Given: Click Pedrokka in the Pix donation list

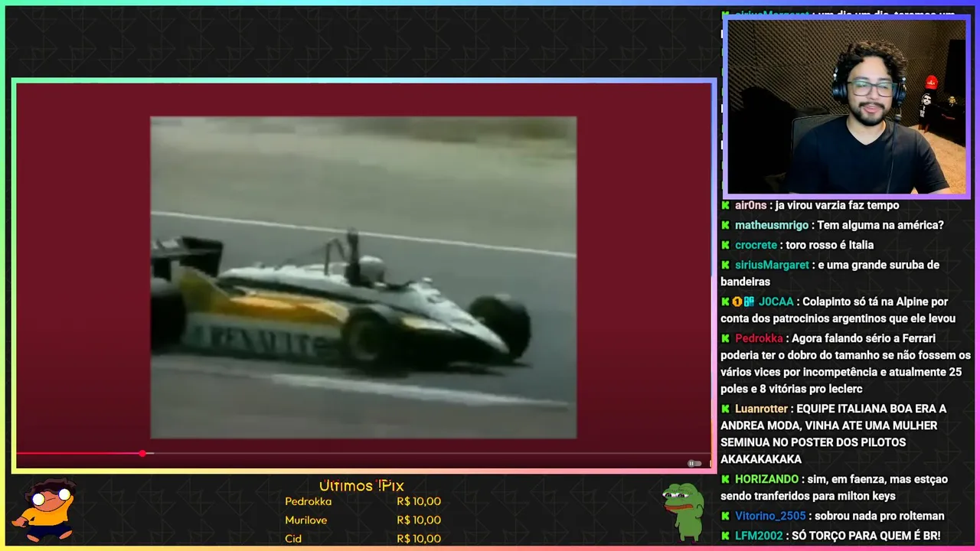Looking at the screenshot, I should click(309, 501).
